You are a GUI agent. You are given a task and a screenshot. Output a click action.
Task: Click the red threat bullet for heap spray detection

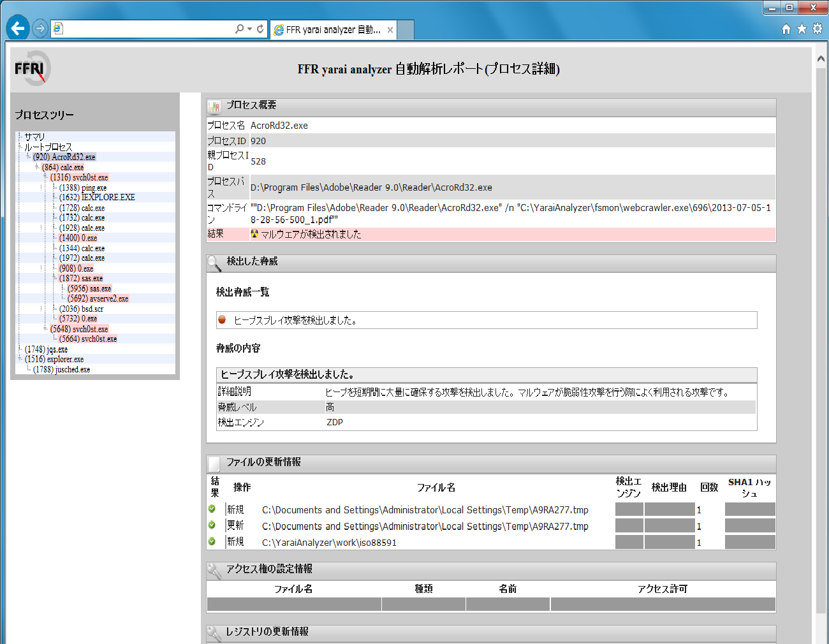222,320
